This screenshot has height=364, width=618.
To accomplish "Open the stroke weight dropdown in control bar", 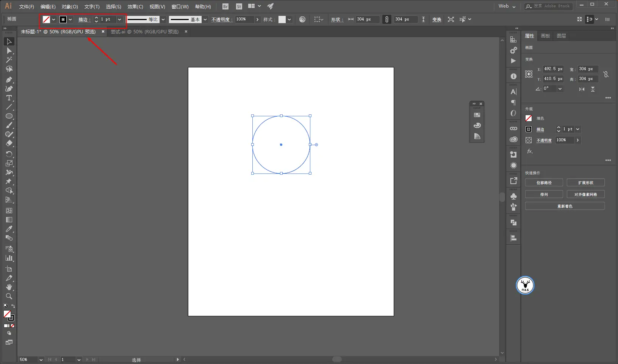I will pos(120,19).
